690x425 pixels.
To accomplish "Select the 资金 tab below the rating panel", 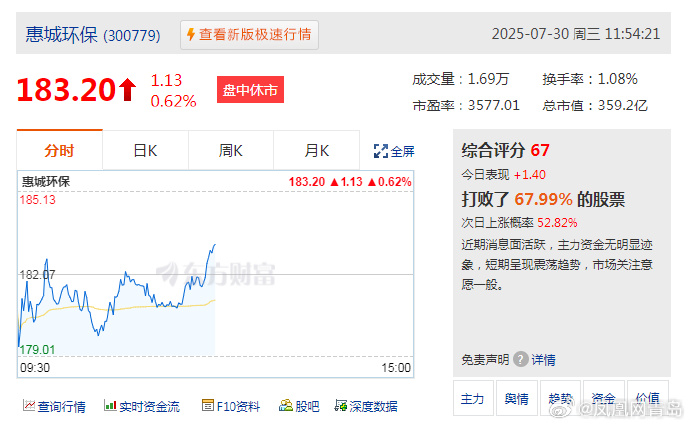I will (x=604, y=399).
